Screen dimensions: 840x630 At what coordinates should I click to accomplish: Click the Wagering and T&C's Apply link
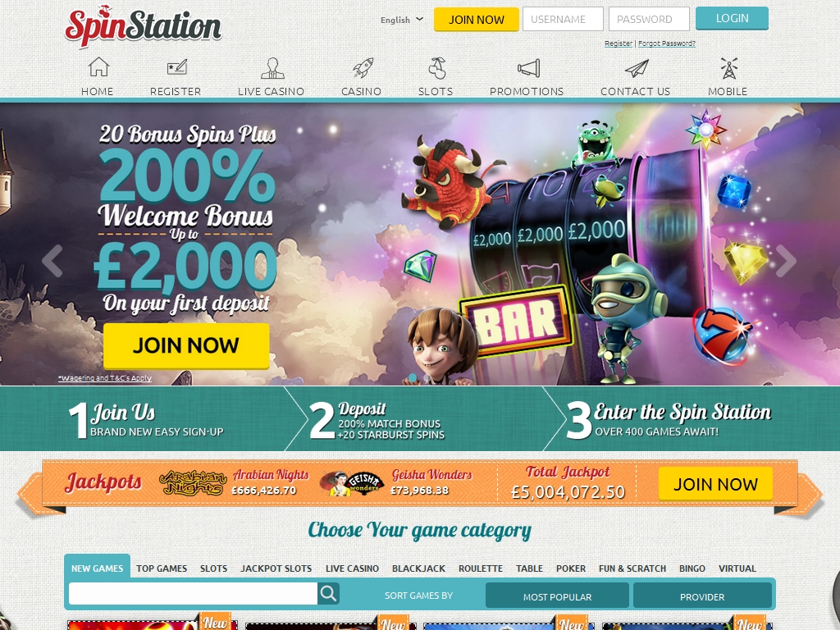click(104, 378)
